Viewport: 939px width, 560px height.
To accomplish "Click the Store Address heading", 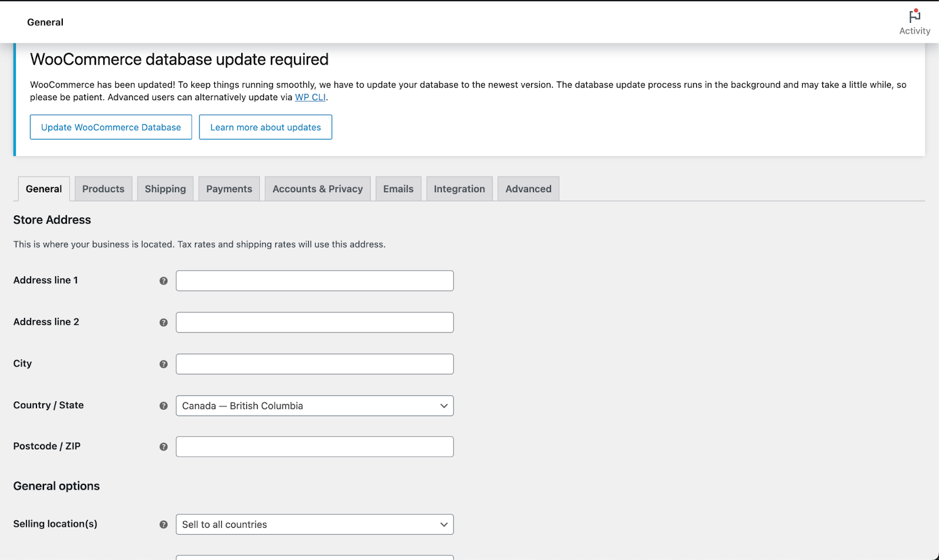I will coord(52,220).
